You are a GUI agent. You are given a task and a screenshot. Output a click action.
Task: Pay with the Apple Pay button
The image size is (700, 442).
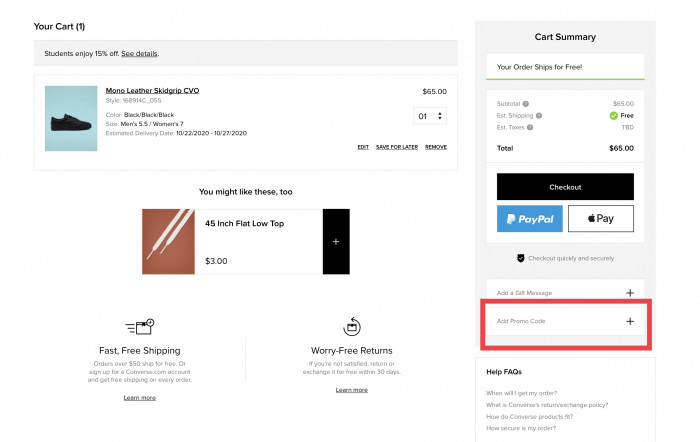(600, 218)
